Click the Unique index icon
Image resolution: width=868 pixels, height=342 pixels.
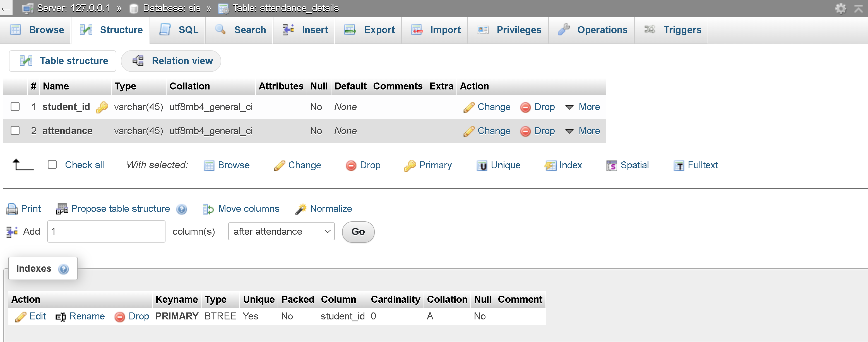pos(482,166)
